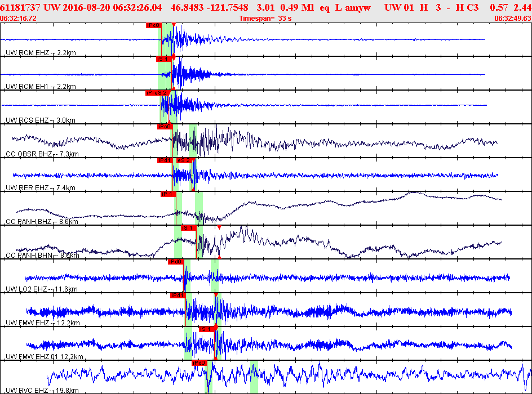Click the end time 06:32:49.63
The height and width of the screenshot is (394, 532).
click(x=513, y=19)
